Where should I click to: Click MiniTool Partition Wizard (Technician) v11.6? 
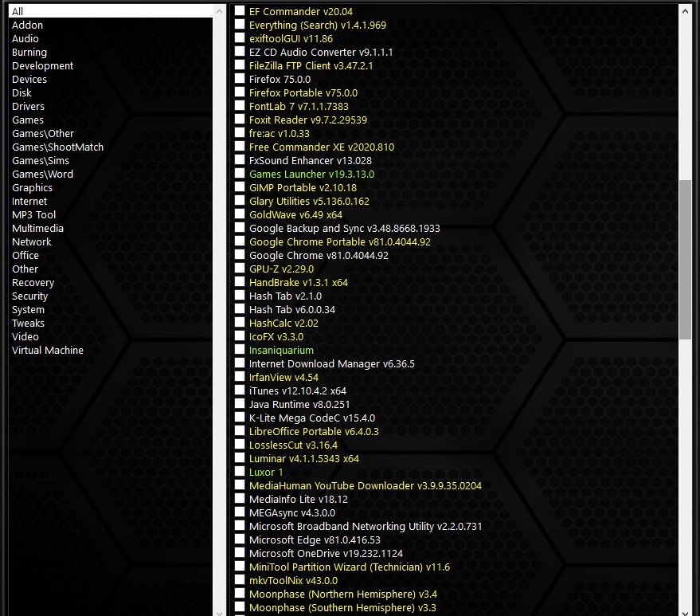(x=350, y=567)
